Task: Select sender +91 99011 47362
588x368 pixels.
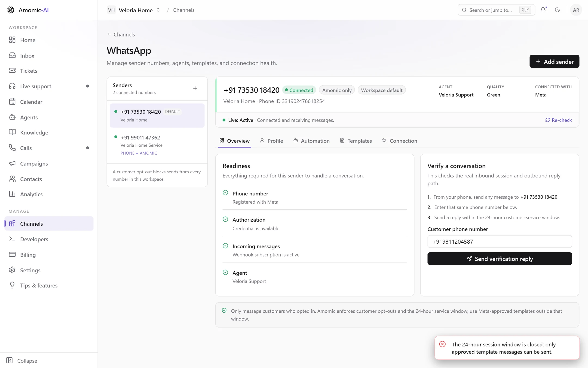Action: tap(157, 145)
